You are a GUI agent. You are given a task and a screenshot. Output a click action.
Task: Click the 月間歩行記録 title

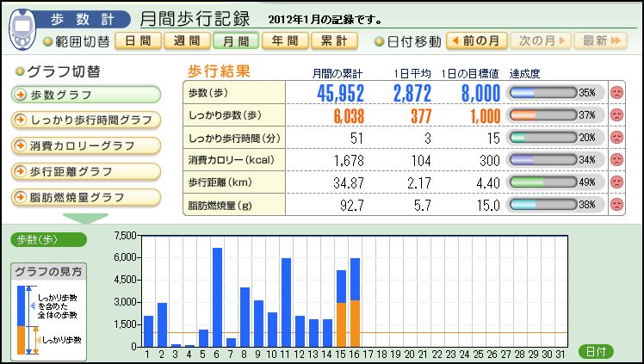coord(195,19)
